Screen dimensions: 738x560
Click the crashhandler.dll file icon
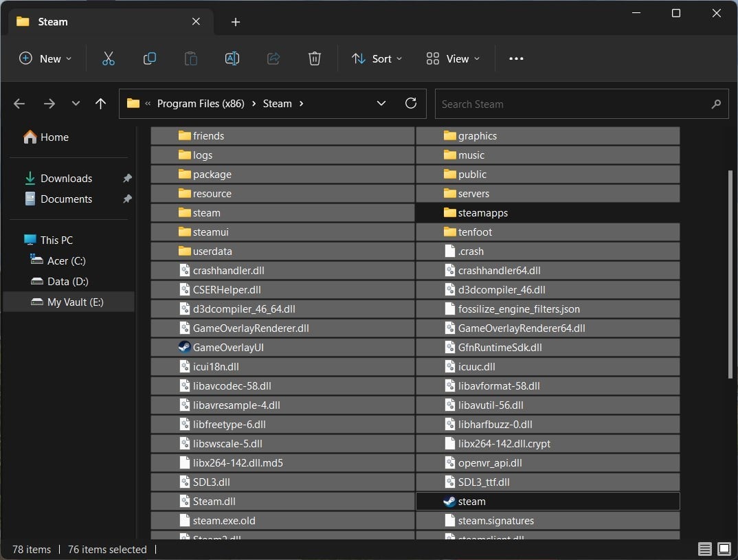click(x=184, y=270)
